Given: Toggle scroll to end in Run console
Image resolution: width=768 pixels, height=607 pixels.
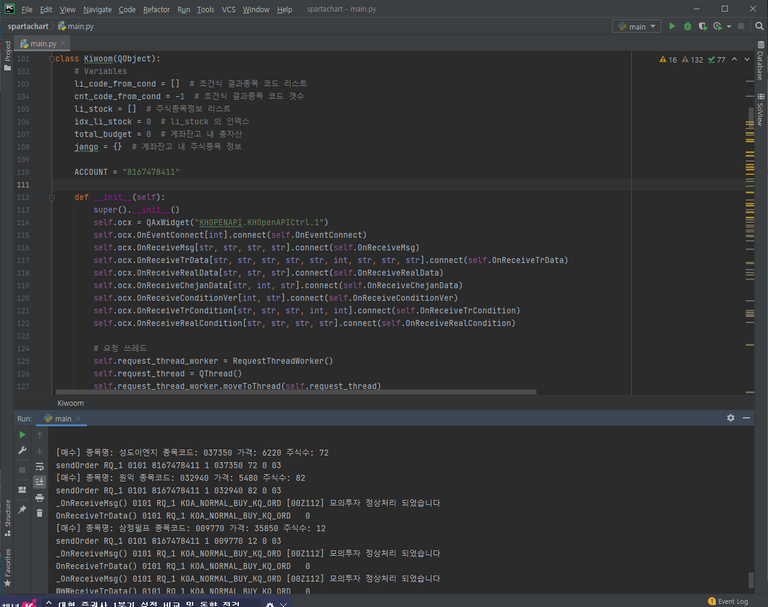Looking at the screenshot, I should pos(40,482).
